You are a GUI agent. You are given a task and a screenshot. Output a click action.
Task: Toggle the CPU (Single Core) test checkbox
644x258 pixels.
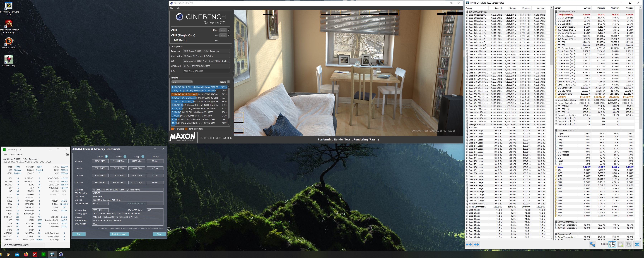pos(229,35)
